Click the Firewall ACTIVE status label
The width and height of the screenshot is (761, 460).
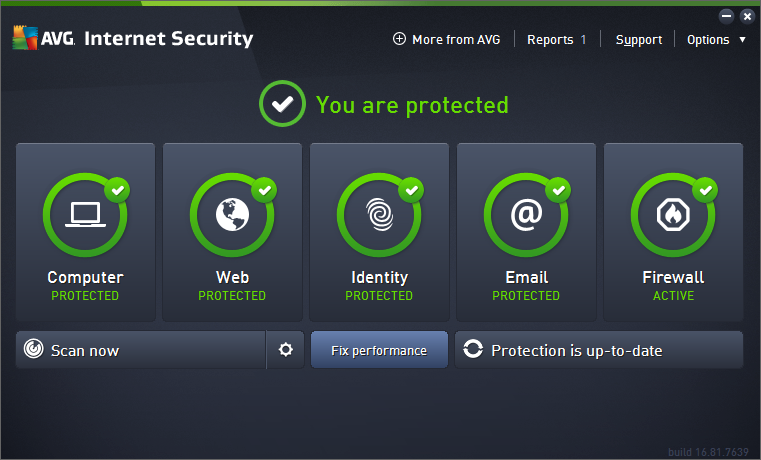(673, 296)
